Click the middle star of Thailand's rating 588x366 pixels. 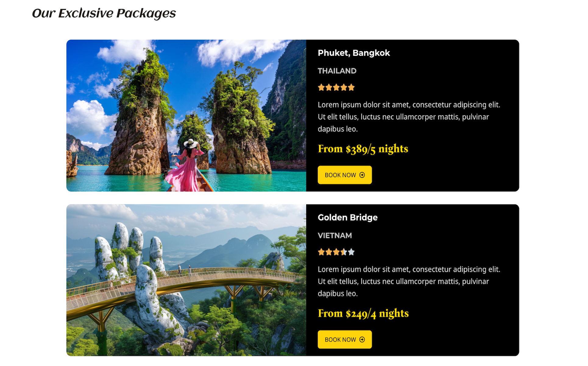(336, 88)
